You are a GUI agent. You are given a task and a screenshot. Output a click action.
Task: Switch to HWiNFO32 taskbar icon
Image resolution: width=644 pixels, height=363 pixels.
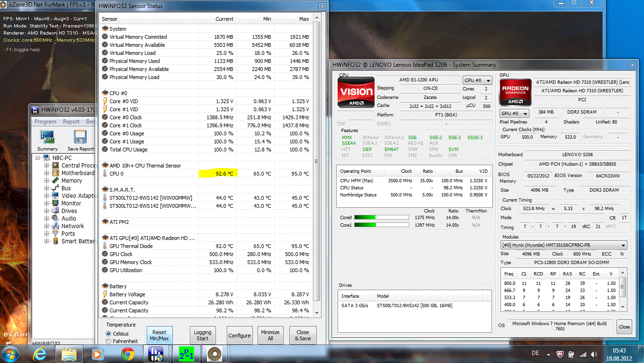156,354
